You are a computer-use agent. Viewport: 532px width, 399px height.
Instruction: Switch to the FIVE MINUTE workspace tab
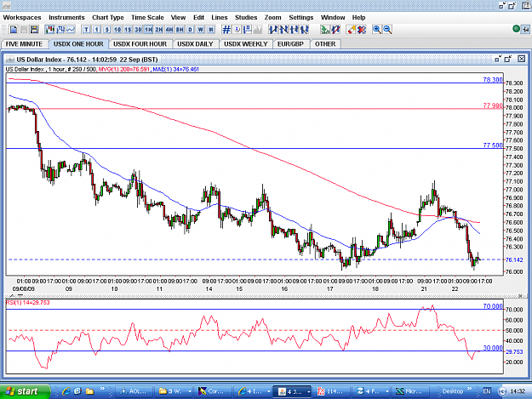(x=24, y=44)
